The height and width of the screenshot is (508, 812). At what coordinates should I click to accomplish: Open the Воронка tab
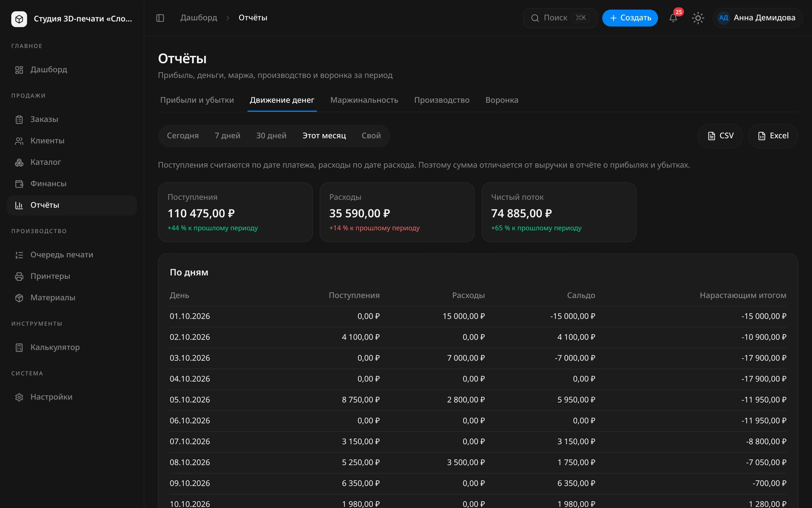(502, 100)
